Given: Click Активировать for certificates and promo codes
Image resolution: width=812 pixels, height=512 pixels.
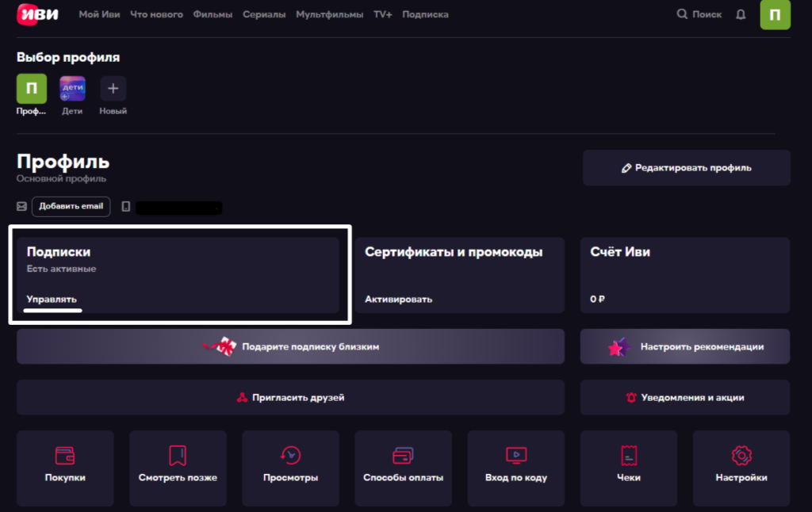Looking at the screenshot, I should tap(399, 300).
